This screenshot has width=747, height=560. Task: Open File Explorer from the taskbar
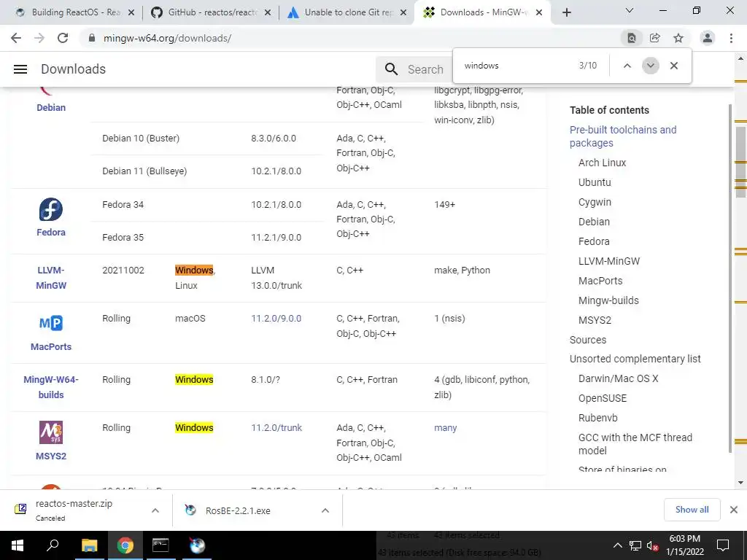89,545
